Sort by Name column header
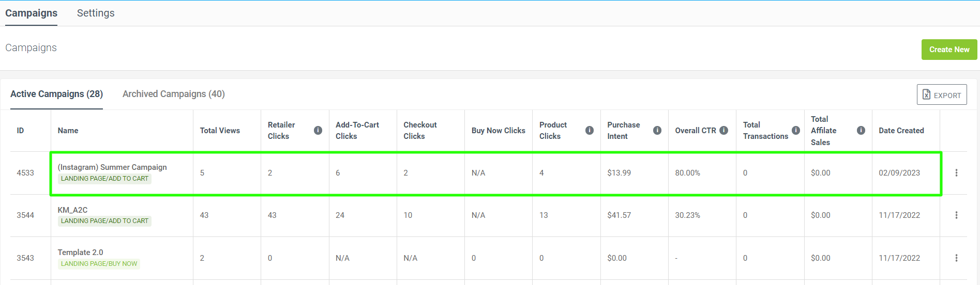Image resolution: width=980 pixels, height=285 pixels. click(x=68, y=131)
